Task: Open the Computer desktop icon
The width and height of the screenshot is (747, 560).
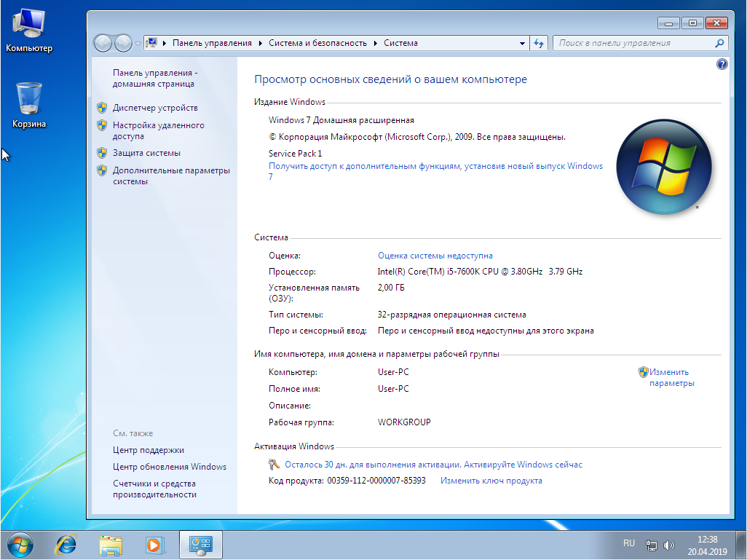Action: [x=28, y=30]
